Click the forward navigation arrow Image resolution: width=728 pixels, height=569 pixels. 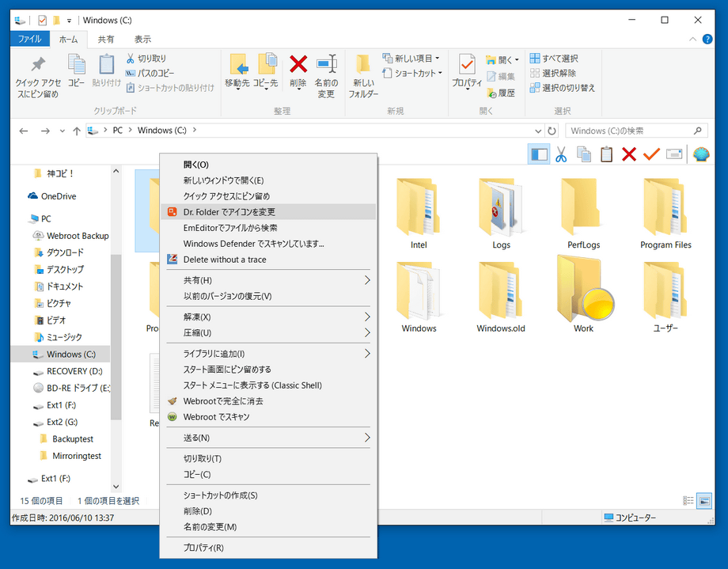coord(45,131)
